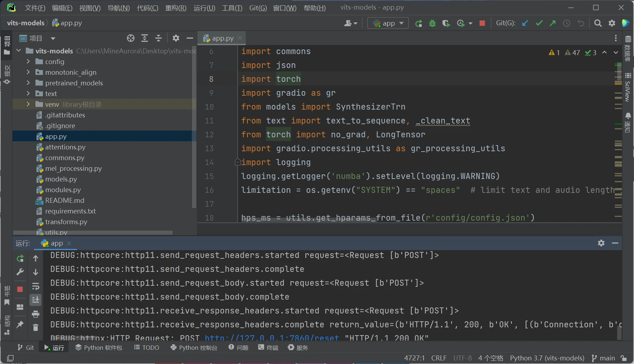Viewport: 634px width, 364px height.
Task: Toggle soft-wrap in console
Action: point(36,286)
